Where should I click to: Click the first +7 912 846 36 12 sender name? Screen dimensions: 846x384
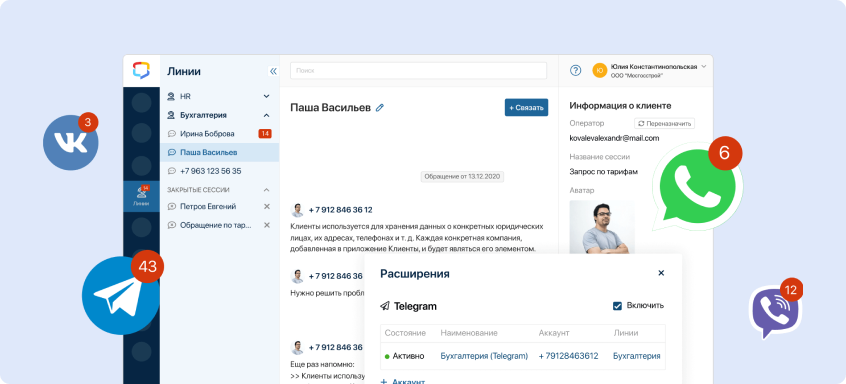pyautogui.click(x=340, y=210)
